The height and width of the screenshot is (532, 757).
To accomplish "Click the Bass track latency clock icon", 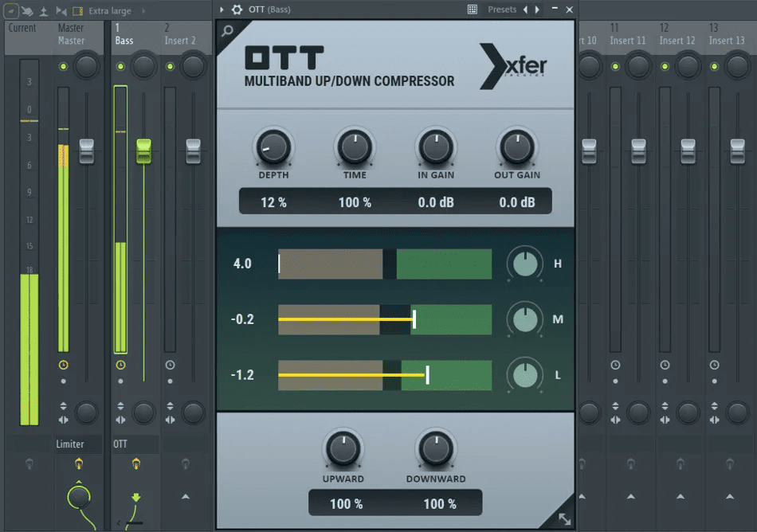I will (x=120, y=365).
